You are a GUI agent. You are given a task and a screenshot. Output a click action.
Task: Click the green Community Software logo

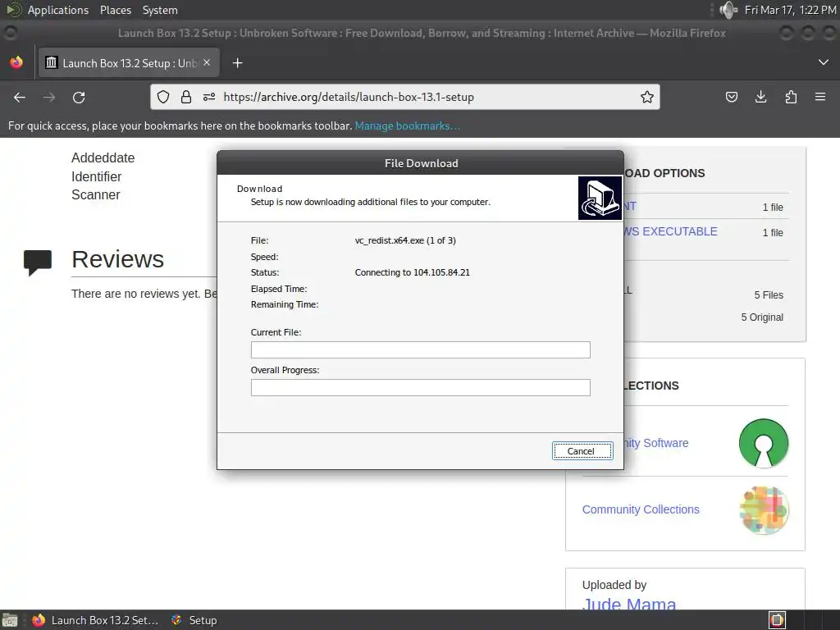[764, 443]
